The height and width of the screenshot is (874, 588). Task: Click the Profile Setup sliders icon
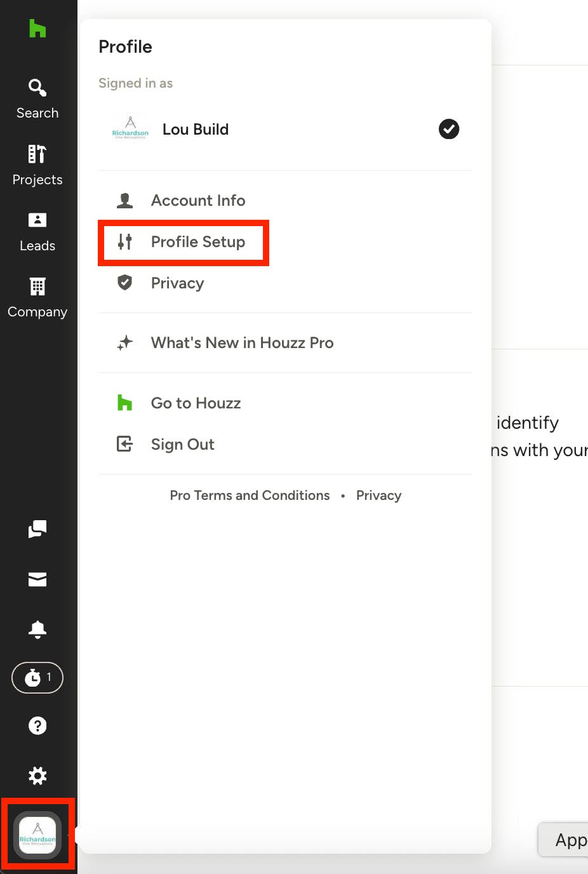pos(125,241)
